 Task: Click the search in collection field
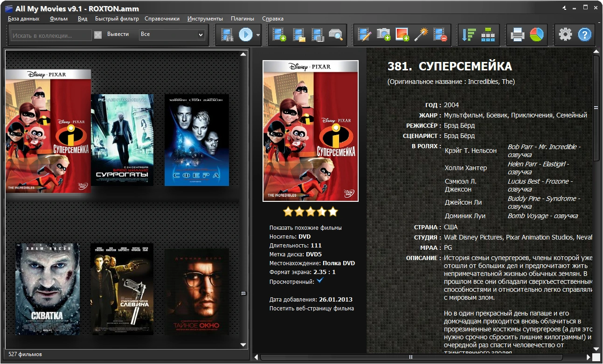coord(51,35)
